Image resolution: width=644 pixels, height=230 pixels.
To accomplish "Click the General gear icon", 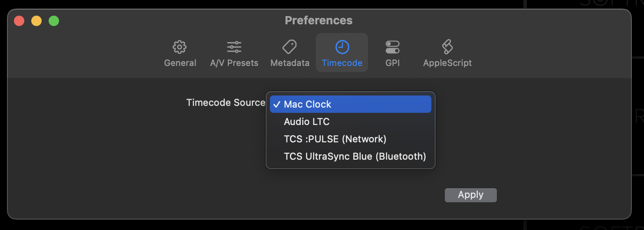I will pyautogui.click(x=180, y=47).
